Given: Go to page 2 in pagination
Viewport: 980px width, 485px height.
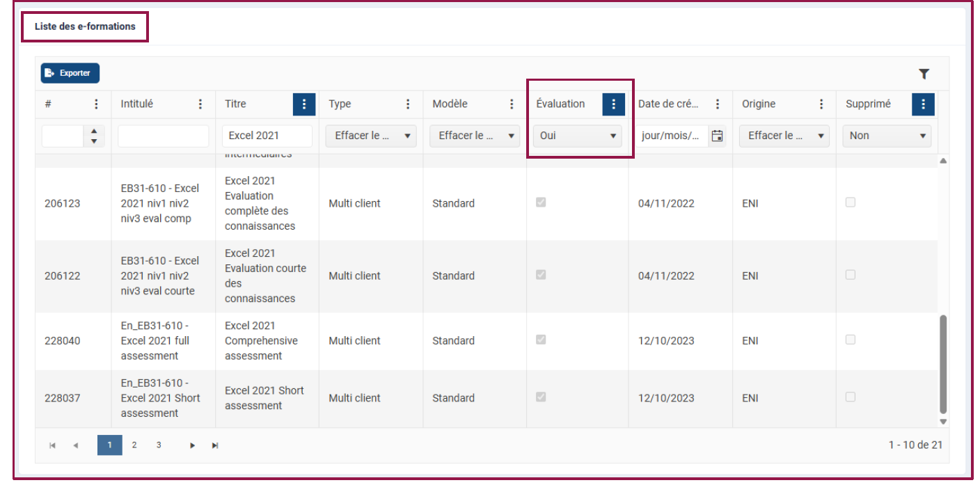Looking at the screenshot, I should tap(134, 445).
